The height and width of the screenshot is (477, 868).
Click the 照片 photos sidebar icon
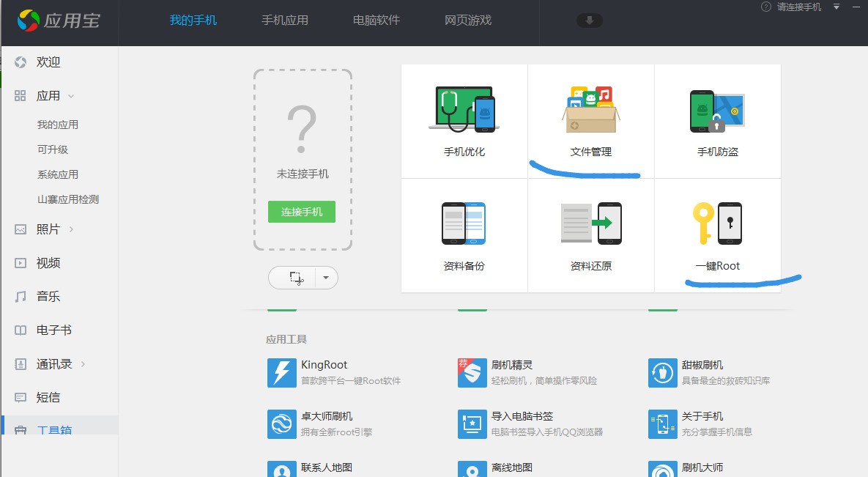click(x=21, y=229)
